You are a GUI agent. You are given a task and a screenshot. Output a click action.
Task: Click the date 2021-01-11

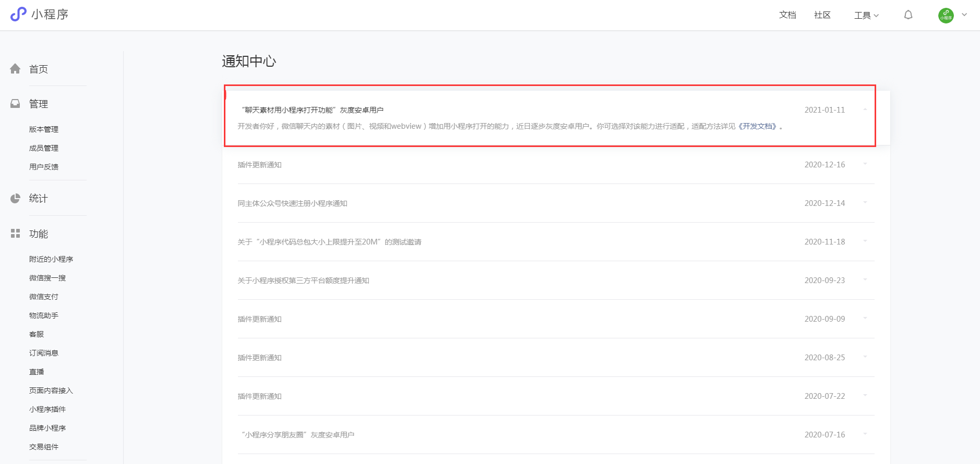[824, 109]
